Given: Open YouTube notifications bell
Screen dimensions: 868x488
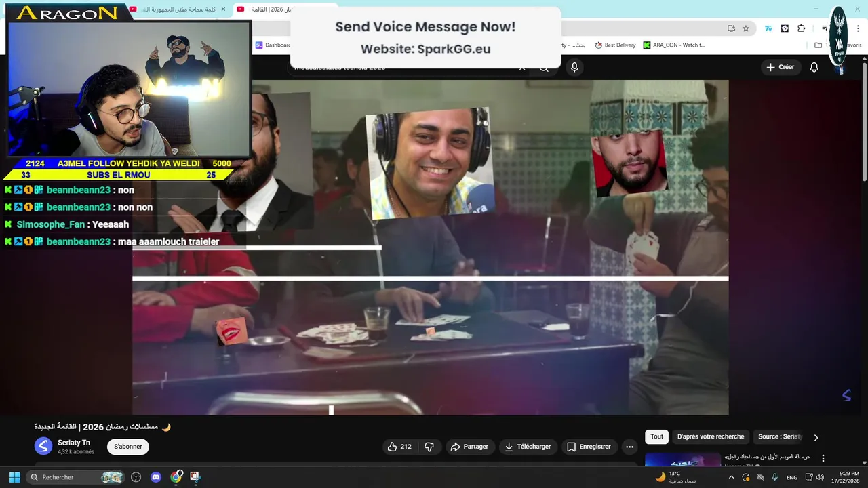Looking at the screenshot, I should [814, 67].
